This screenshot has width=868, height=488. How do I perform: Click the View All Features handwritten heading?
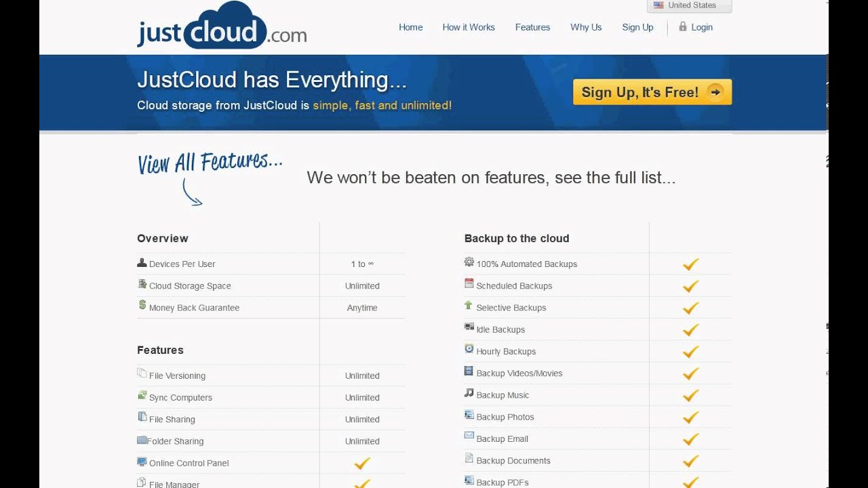click(x=210, y=163)
